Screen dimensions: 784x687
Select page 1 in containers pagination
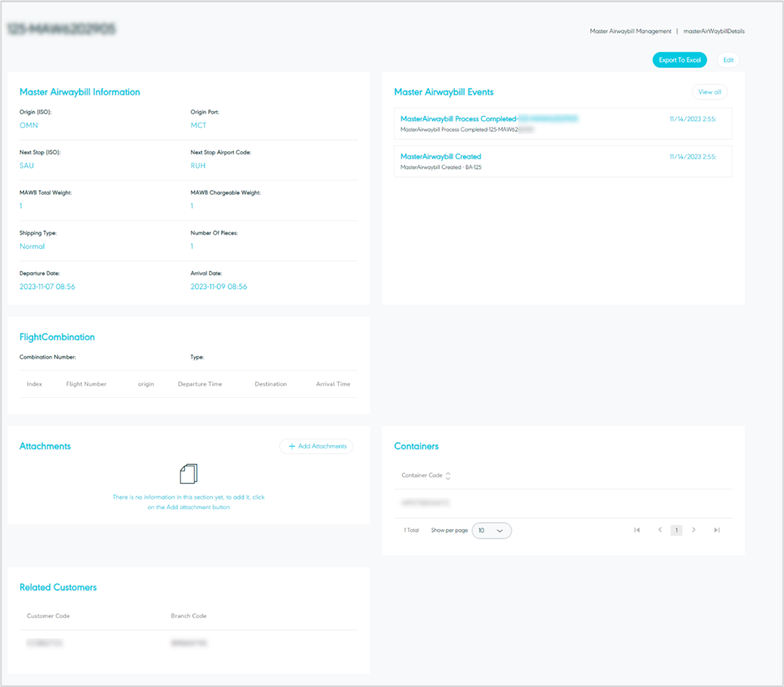(676, 530)
